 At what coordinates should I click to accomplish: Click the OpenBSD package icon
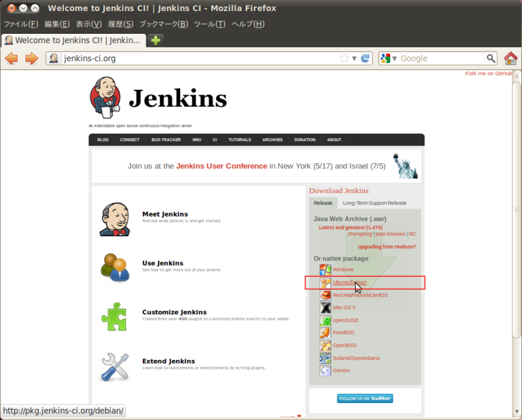325,346
